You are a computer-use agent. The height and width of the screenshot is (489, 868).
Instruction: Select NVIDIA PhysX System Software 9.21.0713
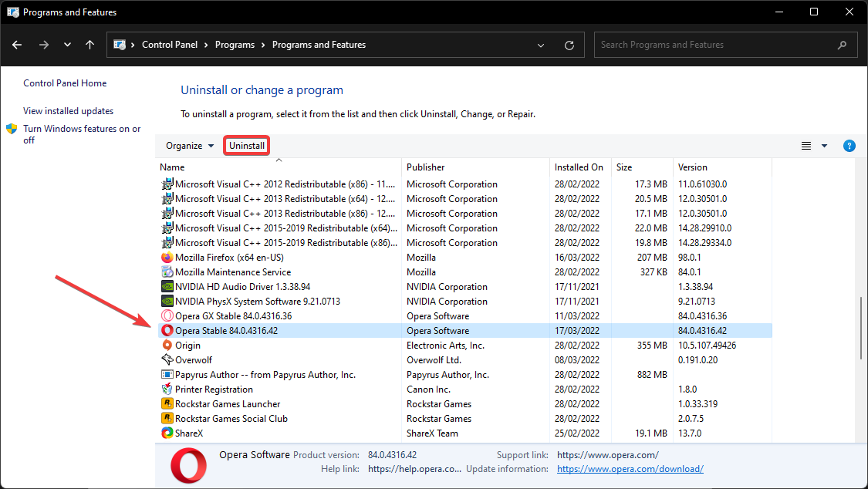(x=258, y=302)
